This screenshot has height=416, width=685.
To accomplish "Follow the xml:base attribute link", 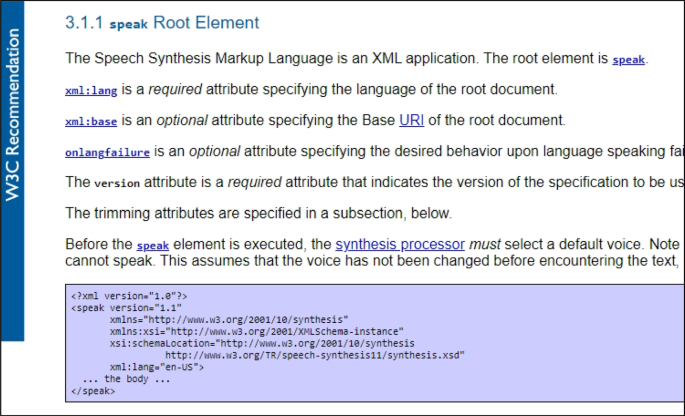I will coord(90,122).
